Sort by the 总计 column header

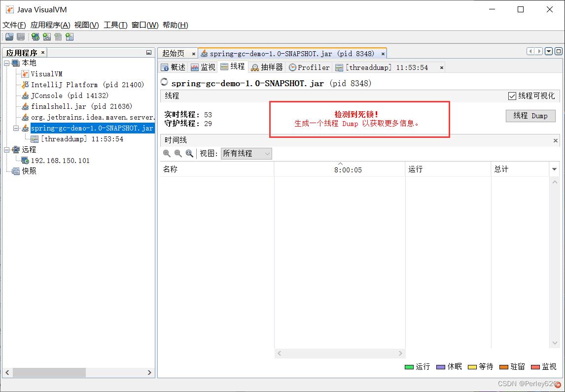pos(520,169)
